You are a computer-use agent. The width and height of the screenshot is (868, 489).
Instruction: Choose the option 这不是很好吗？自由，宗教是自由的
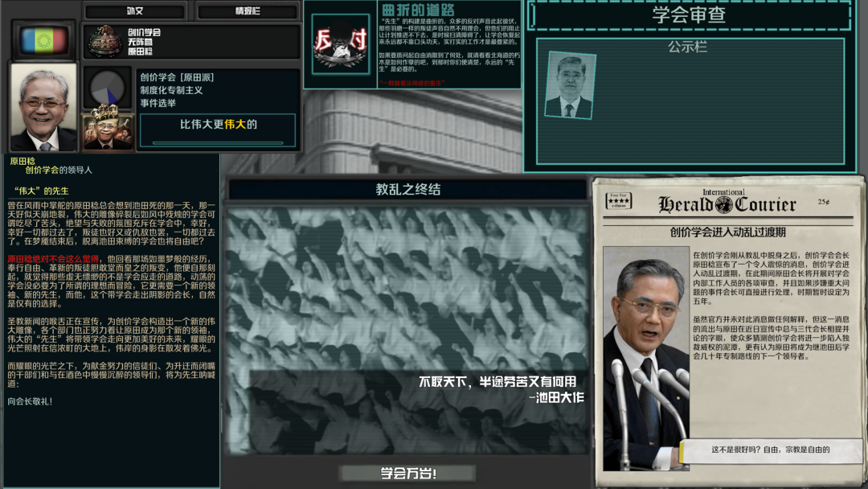(x=770, y=450)
